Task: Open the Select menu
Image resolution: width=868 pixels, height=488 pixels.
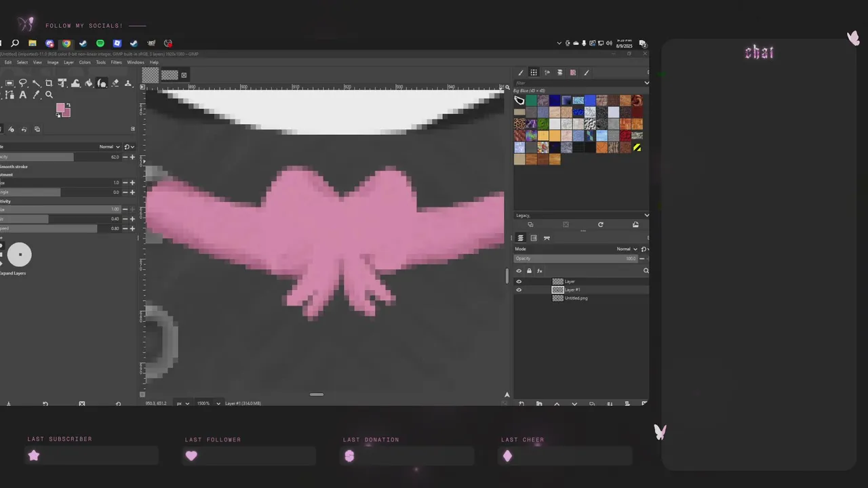Action: click(x=22, y=62)
